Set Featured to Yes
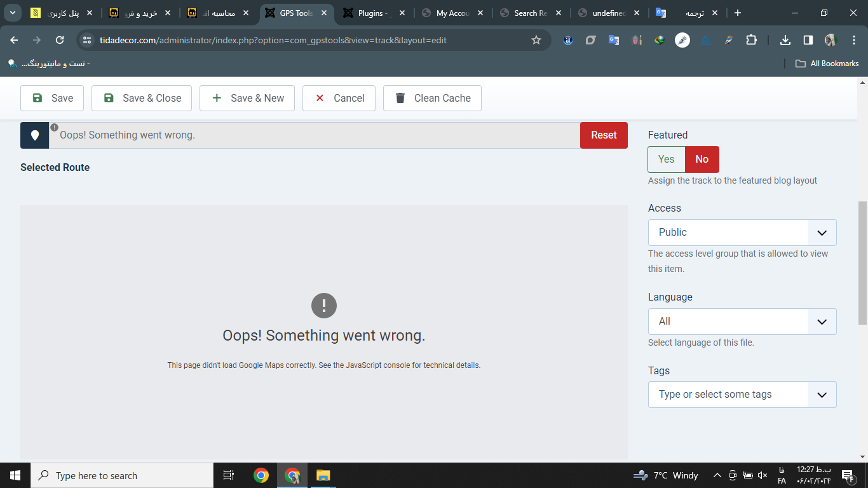The height and width of the screenshot is (488, 868). tap(666, 159)
